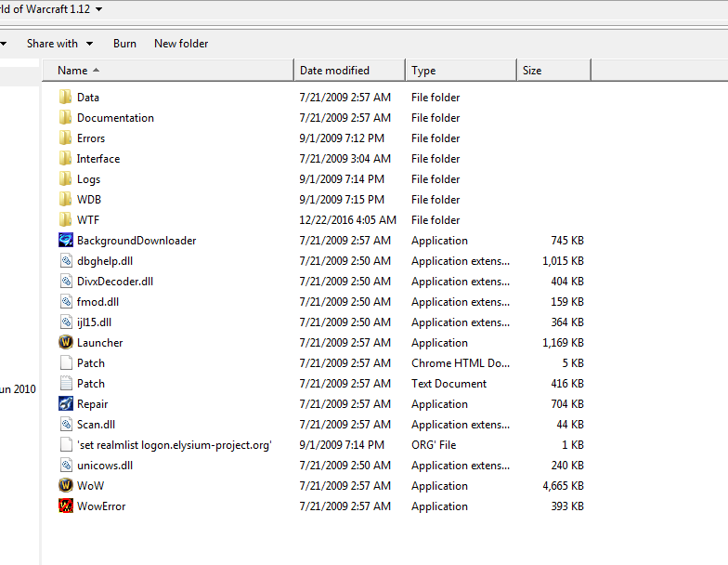Select the file named Launcher
Viewport: 728px width, 565px height.
pyautogui.click(x=100, y=342)
